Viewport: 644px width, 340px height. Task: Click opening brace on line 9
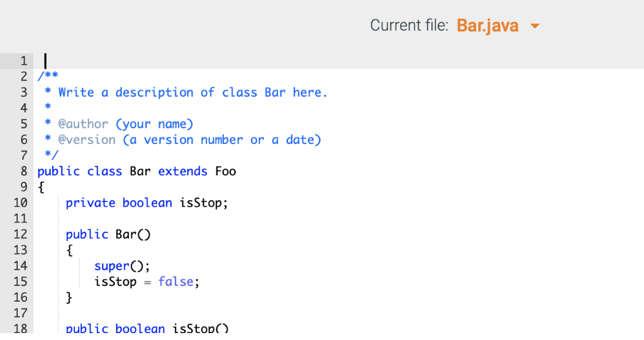pyautogui.click(x=41, y=187)
